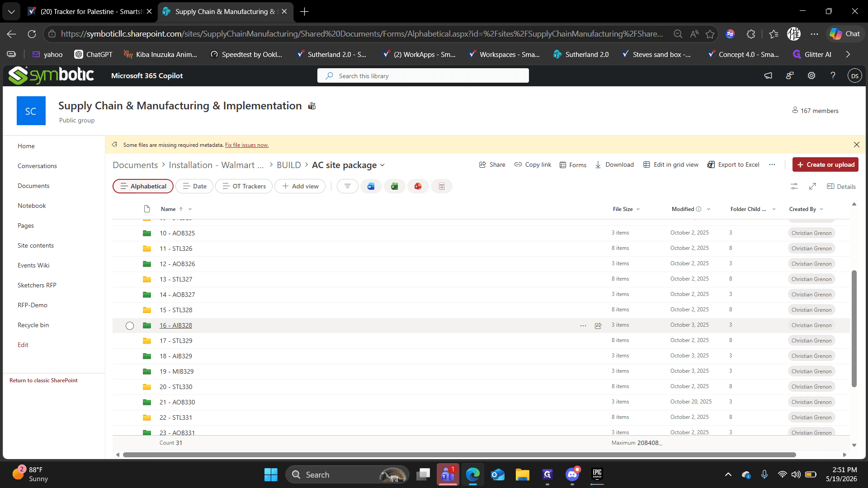This screenshot has height=488, width=868.
Task: Click Return to classic SharePoint
Action: pyautogui.click(x=43, y=380)
